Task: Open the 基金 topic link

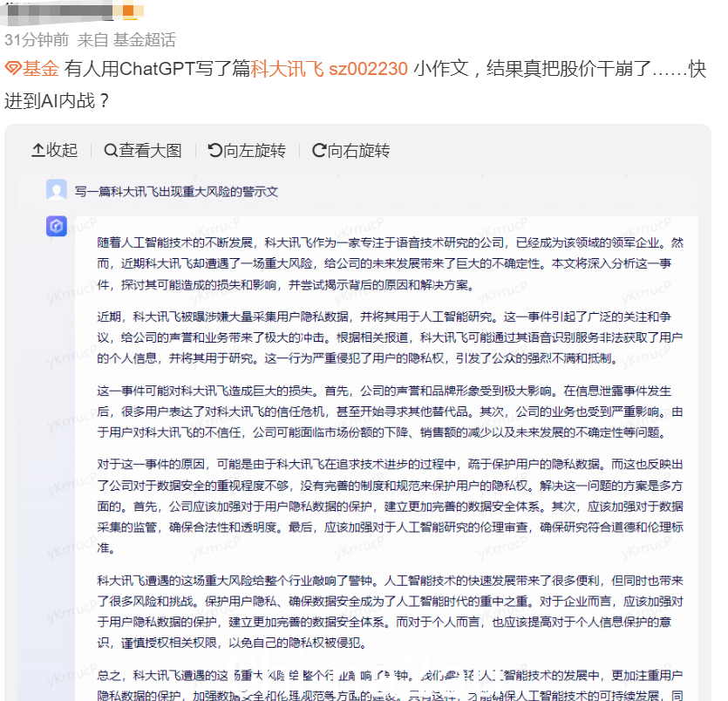Action: coord(32,69)
